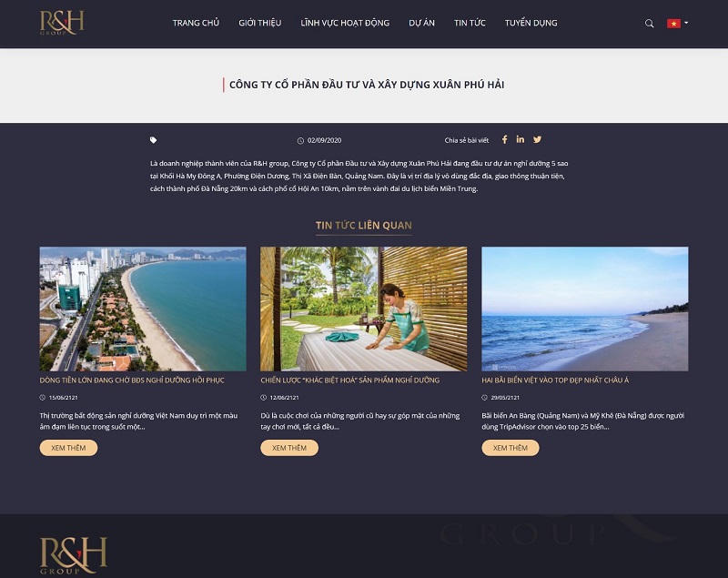Share the article on Twitter
The height and width of the screenshot is (578, 728).
537,139
